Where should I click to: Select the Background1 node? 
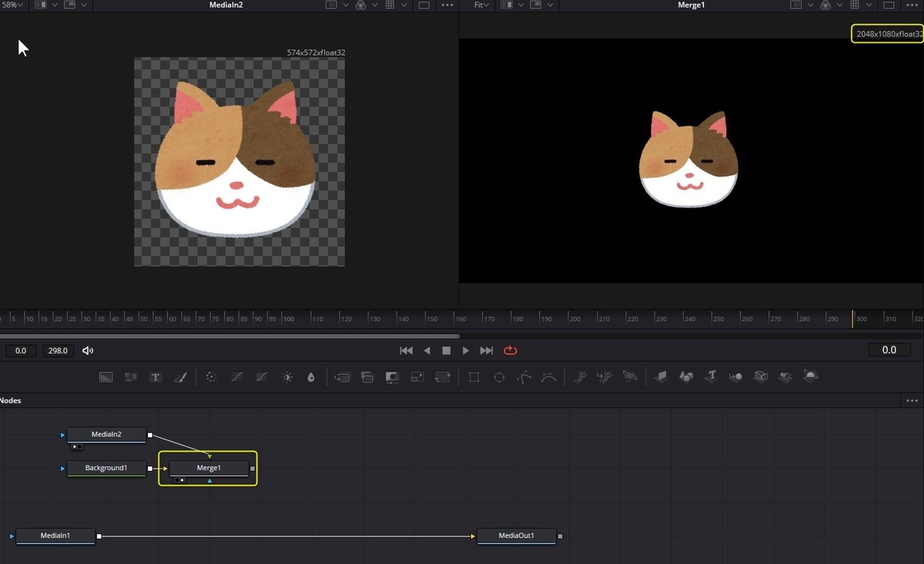click(x=106, y=468)
